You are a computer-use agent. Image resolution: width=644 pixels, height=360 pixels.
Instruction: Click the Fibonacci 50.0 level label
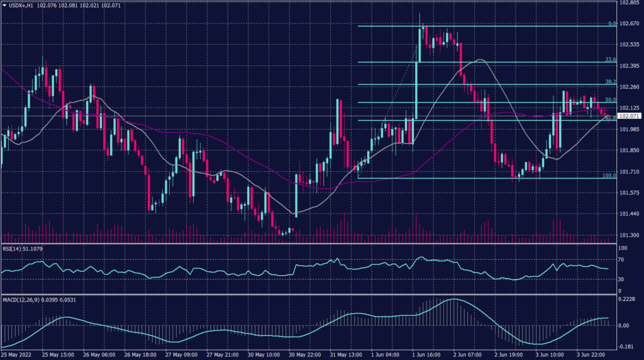pyautogui.click(x=610, y=100)
